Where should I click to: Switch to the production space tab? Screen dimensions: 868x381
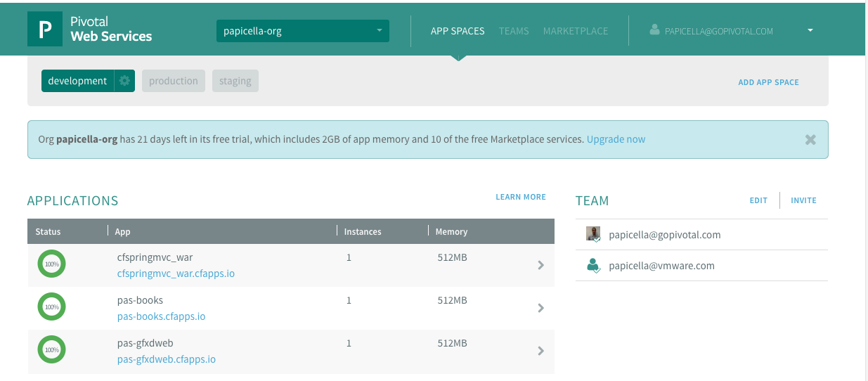(174, 81)
